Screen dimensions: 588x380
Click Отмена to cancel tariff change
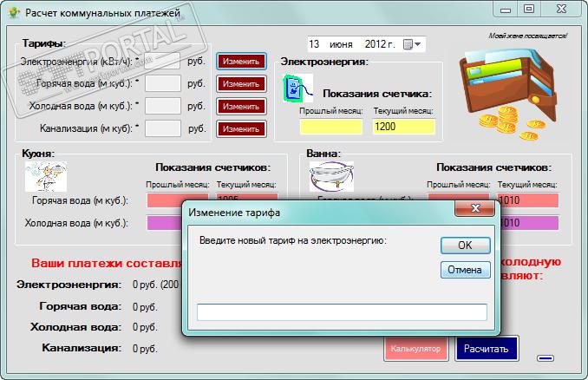[x=465, y=270]
